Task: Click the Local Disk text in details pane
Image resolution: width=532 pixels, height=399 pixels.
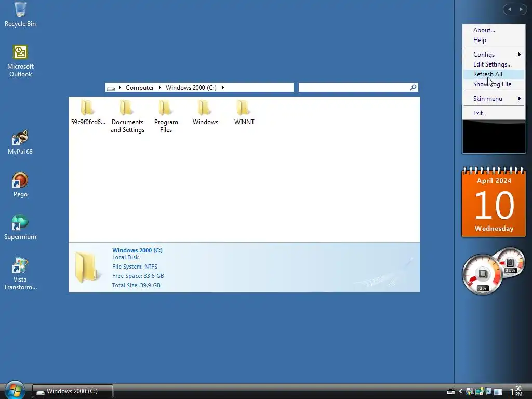Action: point(126,257)
